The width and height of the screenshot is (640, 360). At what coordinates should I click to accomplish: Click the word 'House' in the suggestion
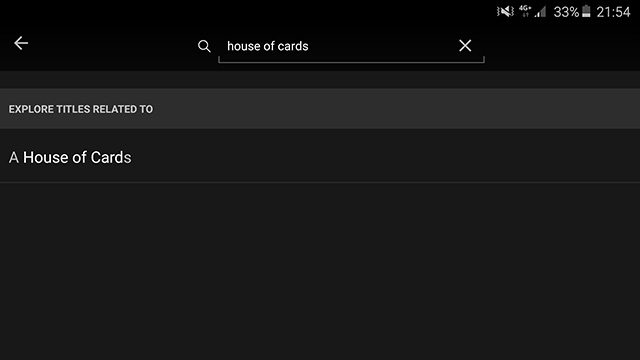click(46, 157)
